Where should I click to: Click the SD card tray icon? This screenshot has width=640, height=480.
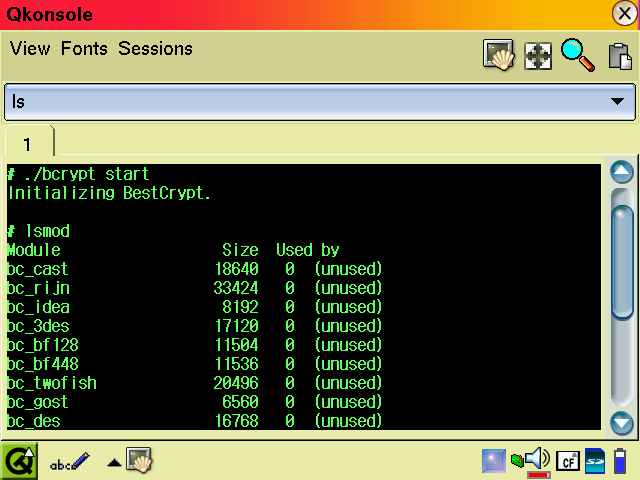tap(595, 461)
